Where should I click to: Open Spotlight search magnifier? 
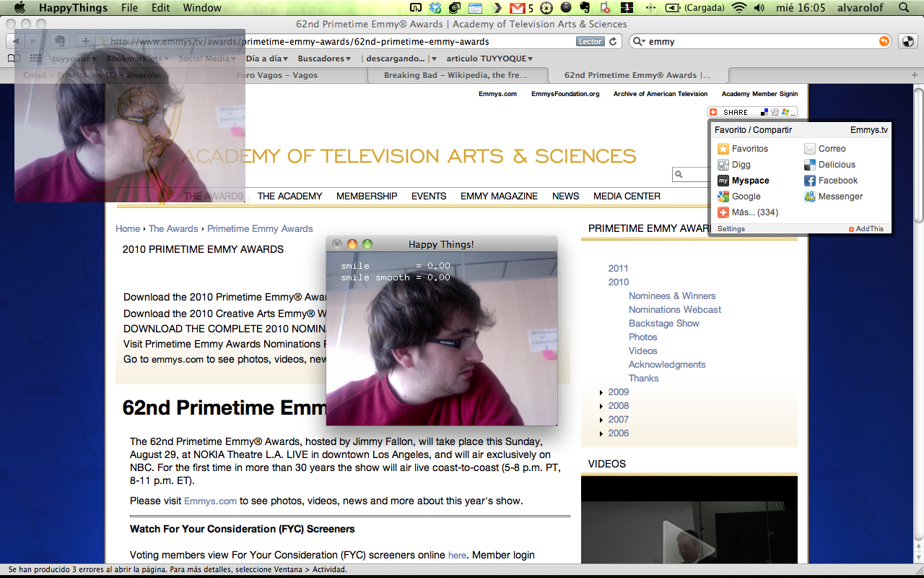[904, 8]
